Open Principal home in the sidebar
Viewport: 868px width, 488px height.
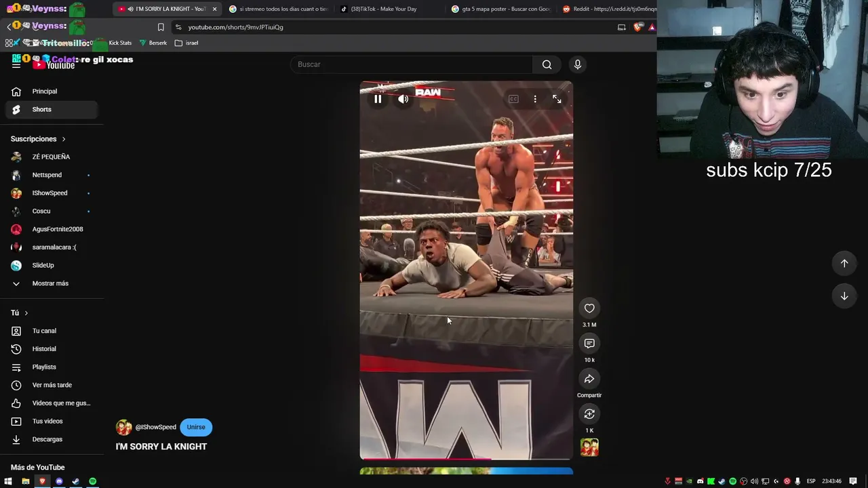[x=52, y=91]
